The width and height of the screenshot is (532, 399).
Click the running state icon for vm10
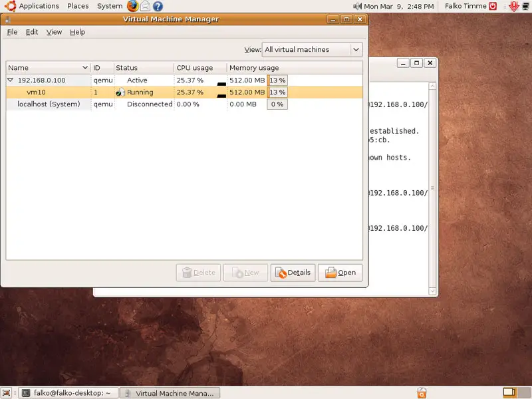click(120, 92)
